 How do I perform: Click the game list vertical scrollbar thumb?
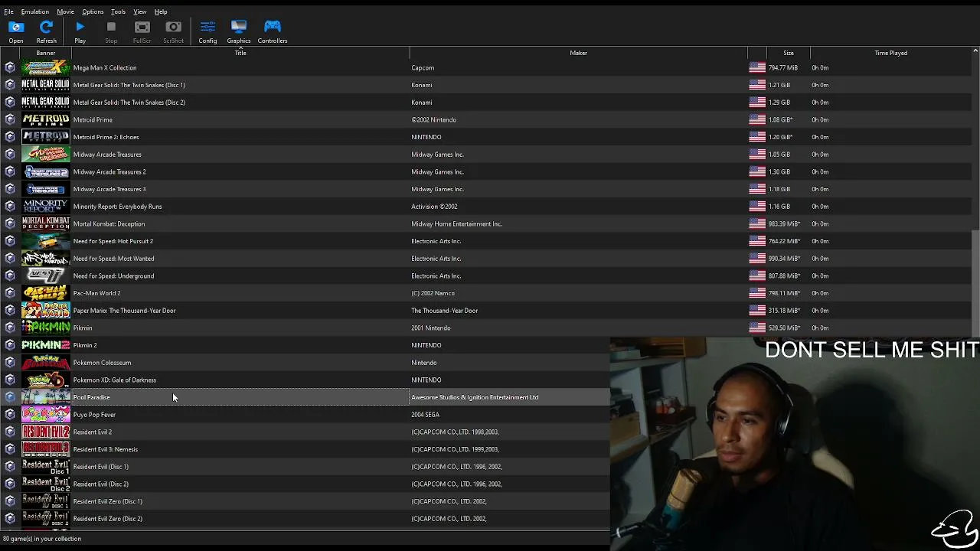(975, 283)
